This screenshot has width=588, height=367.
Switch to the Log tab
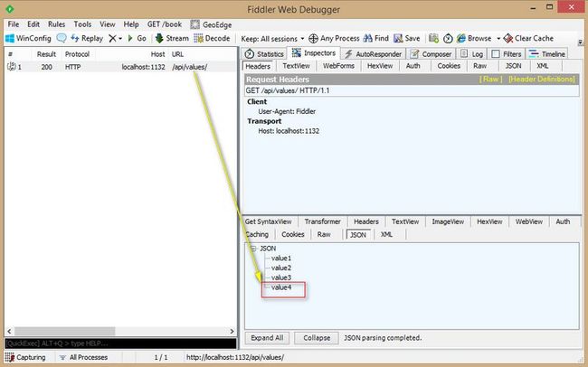[471, 54]
